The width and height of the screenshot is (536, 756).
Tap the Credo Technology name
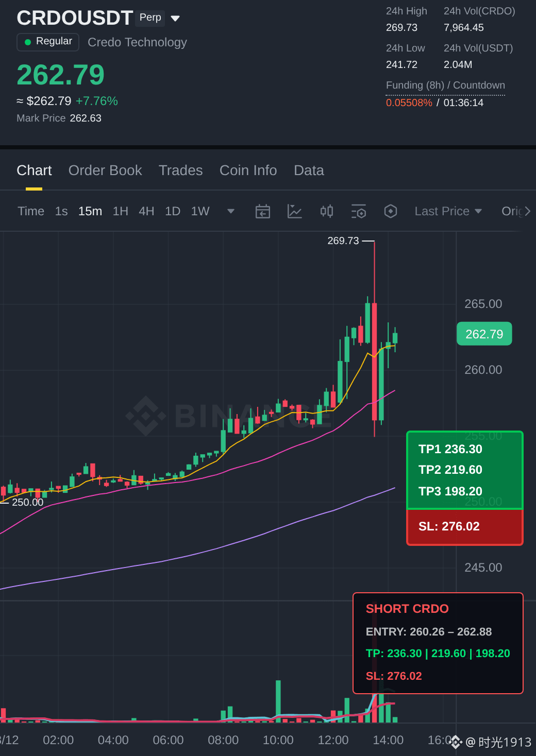pyautogui.click(x=137, y=42)
